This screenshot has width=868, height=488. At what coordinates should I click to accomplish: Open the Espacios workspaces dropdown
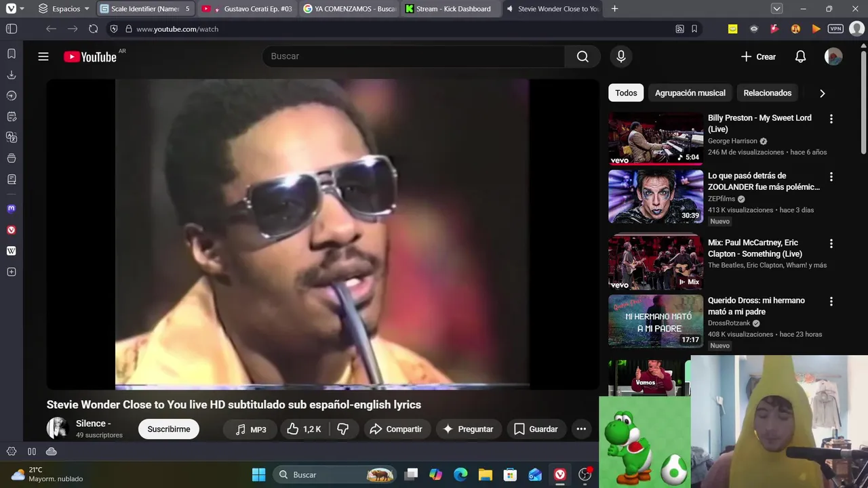(64, 9)
